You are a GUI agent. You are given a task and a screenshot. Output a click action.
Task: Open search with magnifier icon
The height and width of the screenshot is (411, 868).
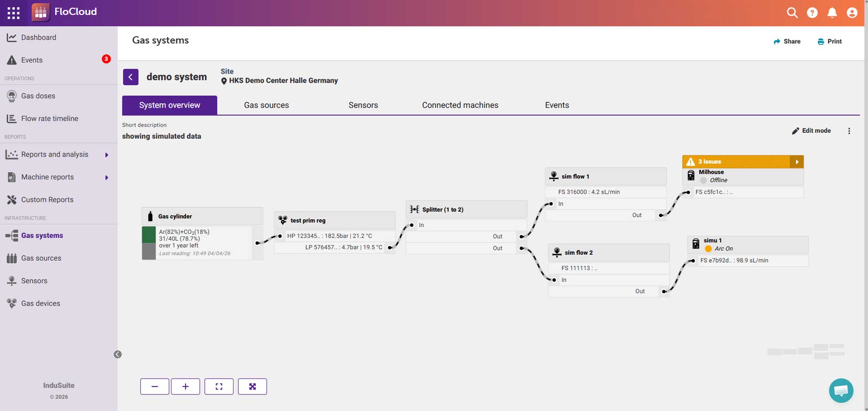pyautogui.click(x=792, y=13)
